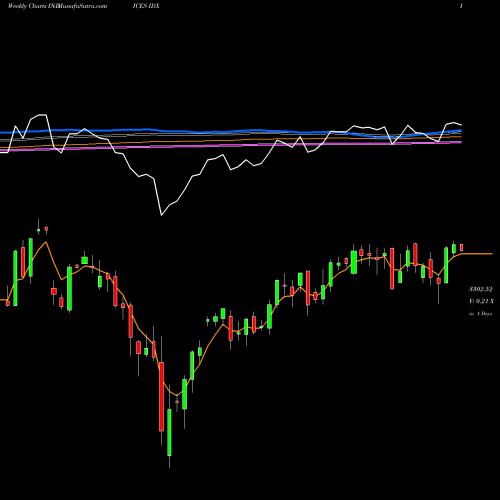Click the 'ICES IDX' symbol title
Screen dimensions: 500x500
tap(146, 6)
